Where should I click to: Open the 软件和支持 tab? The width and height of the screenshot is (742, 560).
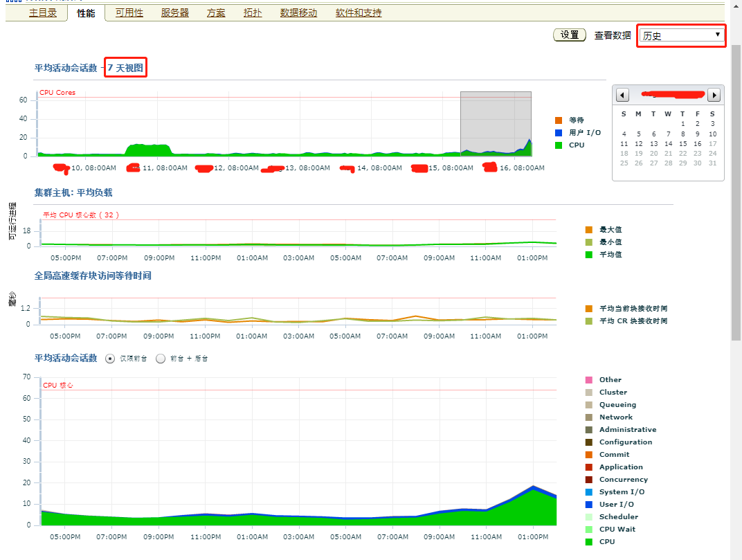pyautogui.click(x=358, y=12)
